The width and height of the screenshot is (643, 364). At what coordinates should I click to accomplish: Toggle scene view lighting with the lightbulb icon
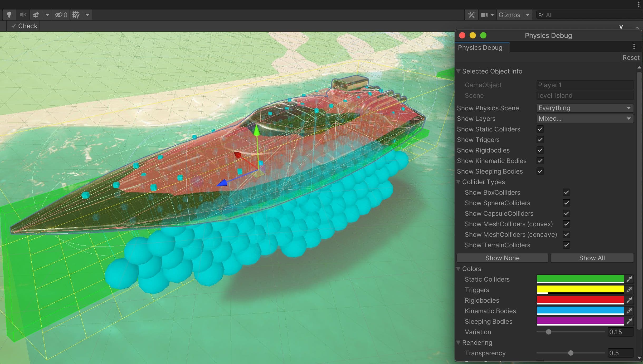click(9, 15)
